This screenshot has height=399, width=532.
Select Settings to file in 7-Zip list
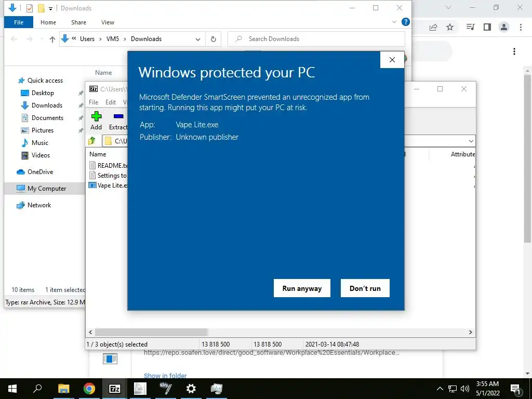109,176
